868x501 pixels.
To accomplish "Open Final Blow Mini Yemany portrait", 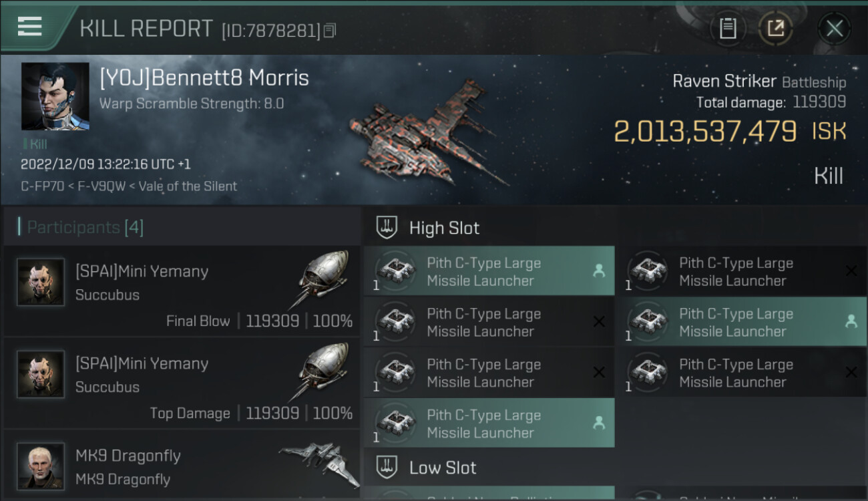I will (x=41, y=282).
